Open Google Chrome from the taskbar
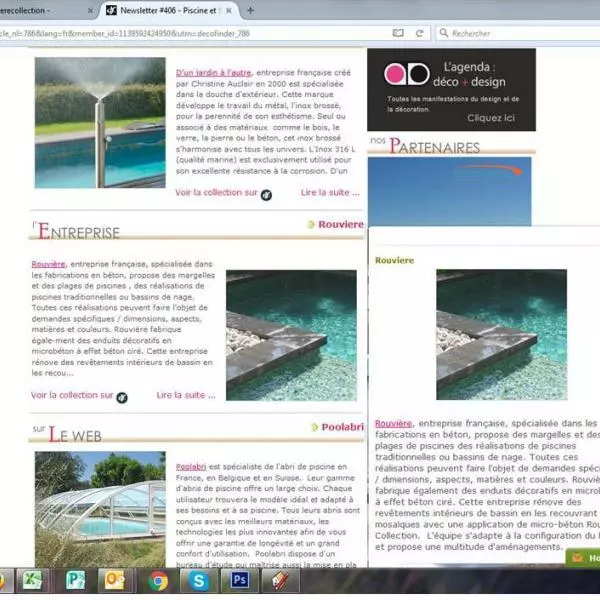 coord(158,580)
